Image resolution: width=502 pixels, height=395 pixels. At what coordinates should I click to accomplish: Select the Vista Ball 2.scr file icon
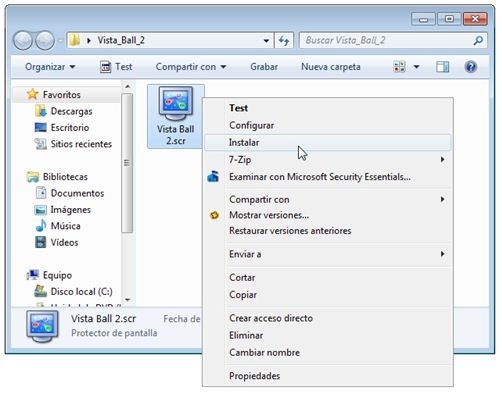(x=176, y=104)
